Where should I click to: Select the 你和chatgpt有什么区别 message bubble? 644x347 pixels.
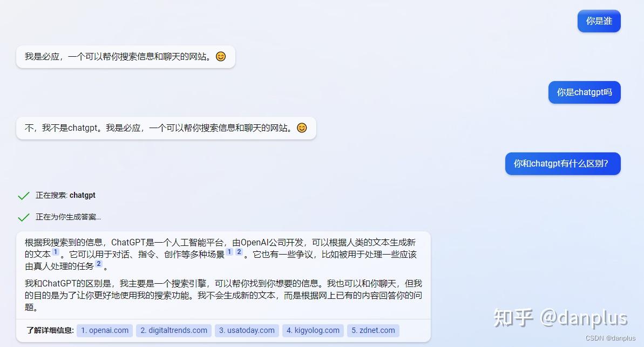(x=562, y=164)
